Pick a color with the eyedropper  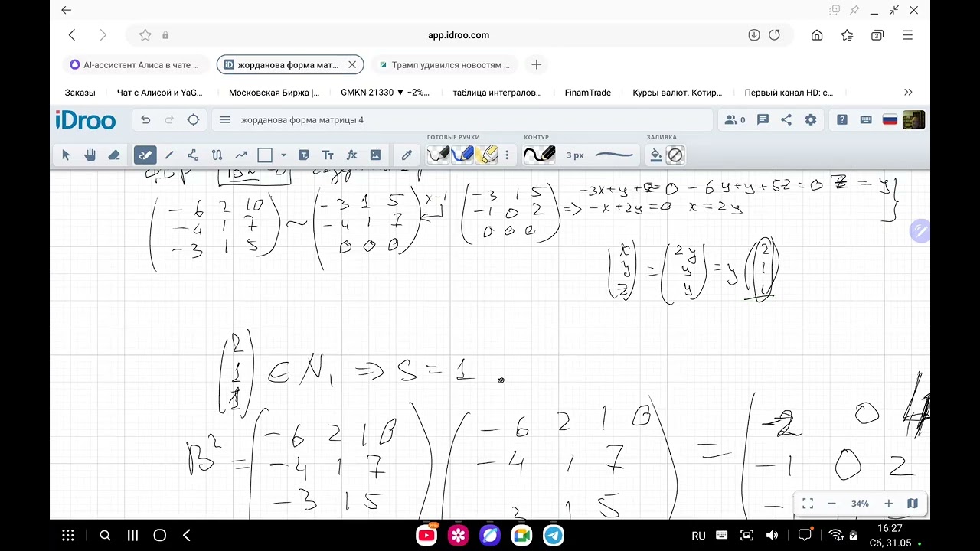[x=407, y=155]
